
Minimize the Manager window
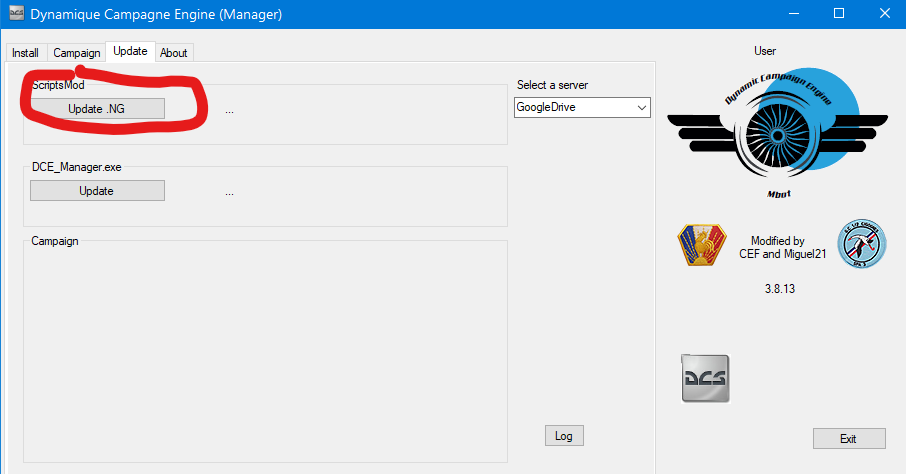click(x=794, y=13)
